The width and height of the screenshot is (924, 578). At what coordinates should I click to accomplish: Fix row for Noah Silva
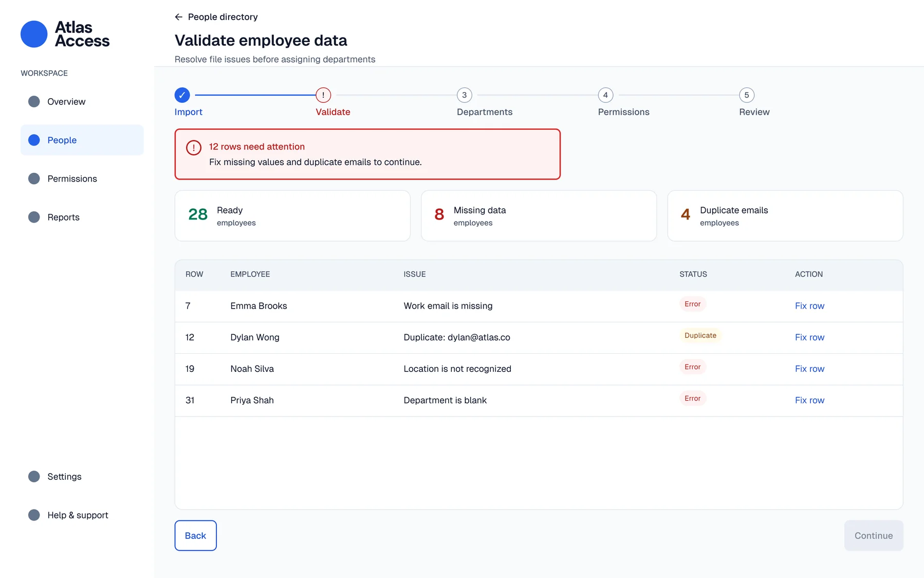tap(809, 369)
